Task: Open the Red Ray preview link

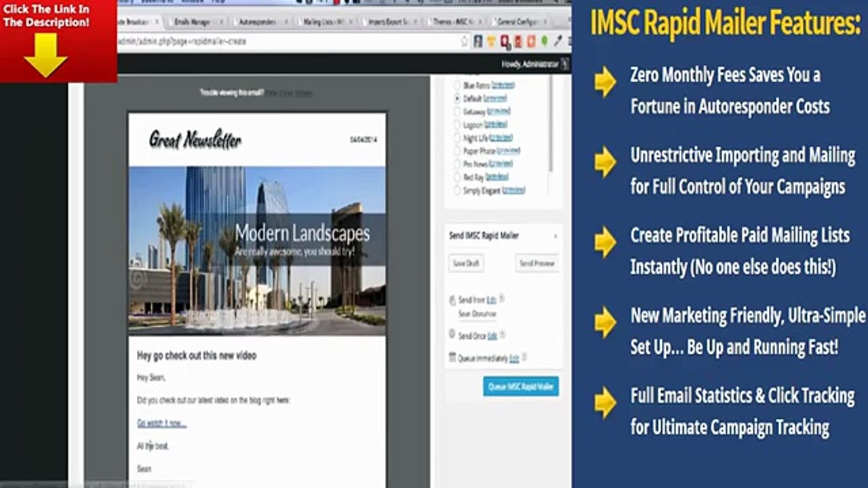Action: click(x=497, y=177)
